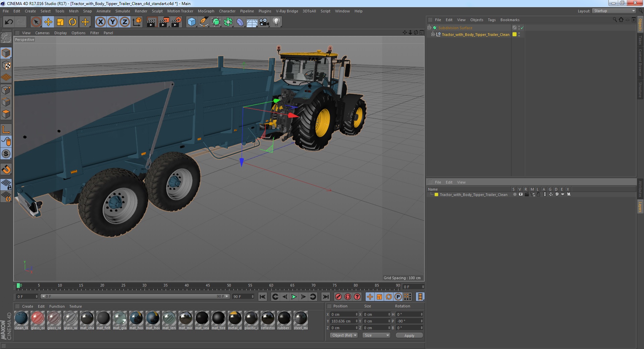Go to start of animation
This screenshot has height=349, width=644.
point(263,297)
